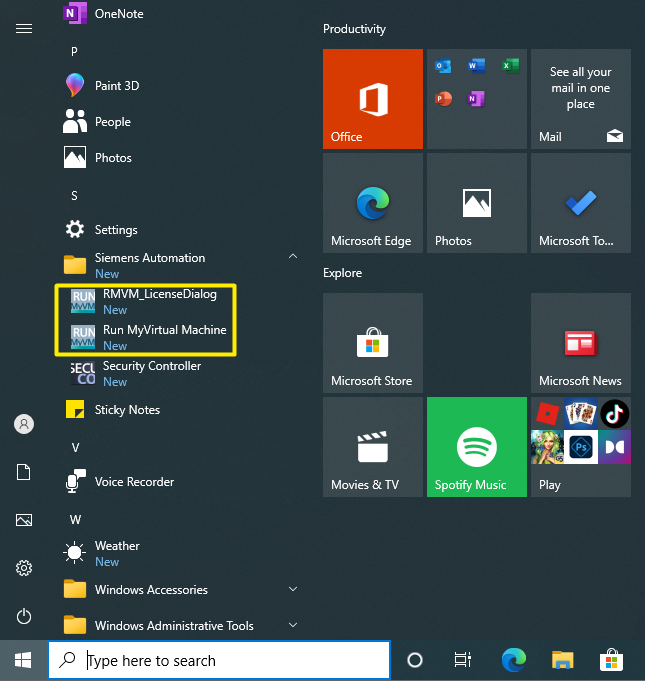Open the Power options button

coord(24,616)
